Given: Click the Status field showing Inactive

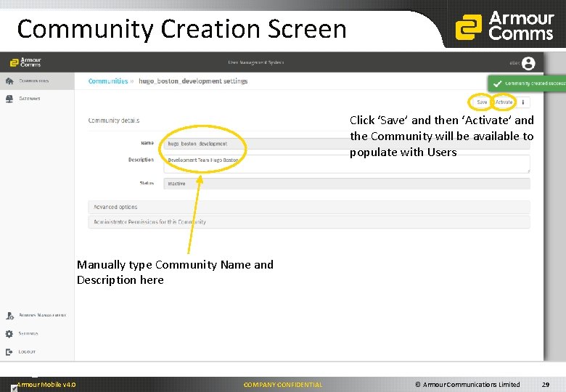Looking at the screenshot, I should pyautogui.click(x=347, y=184).
